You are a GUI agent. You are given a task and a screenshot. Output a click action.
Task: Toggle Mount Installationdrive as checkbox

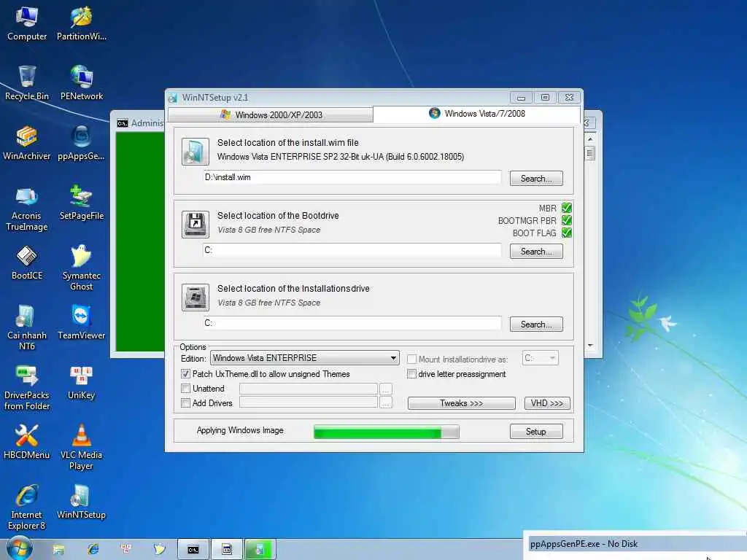(x=412, y=359)
